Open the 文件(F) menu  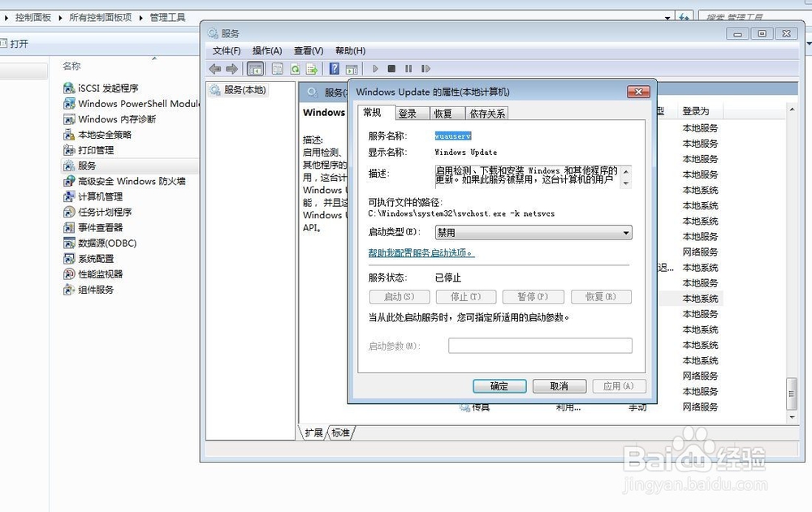click(227, 51)
